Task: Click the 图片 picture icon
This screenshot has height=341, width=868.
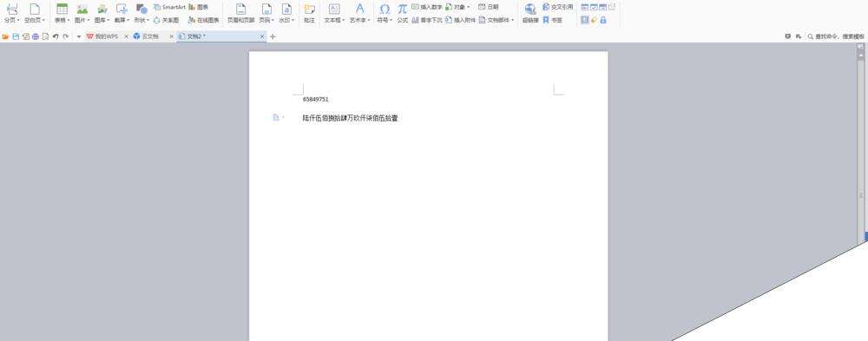Action: [82, 9]
